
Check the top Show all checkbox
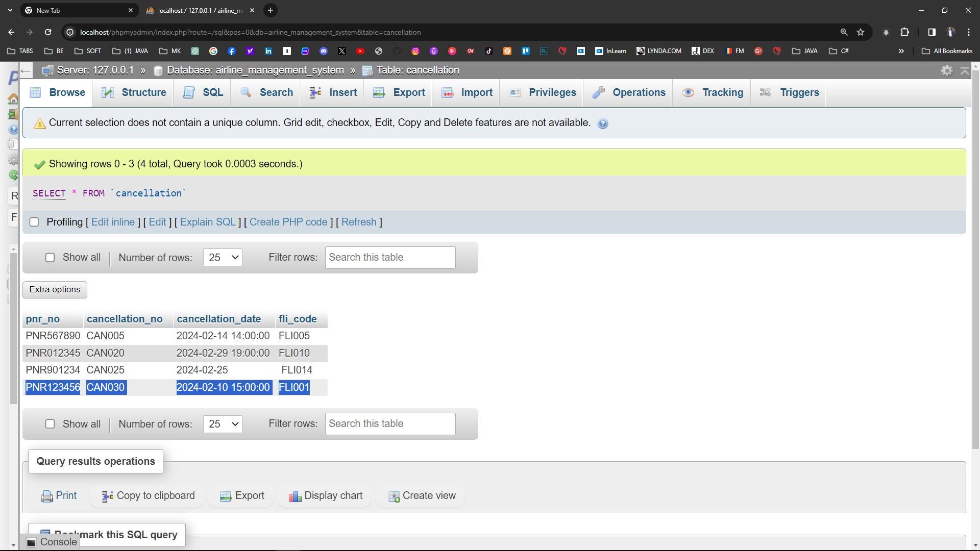pos(50,258)
